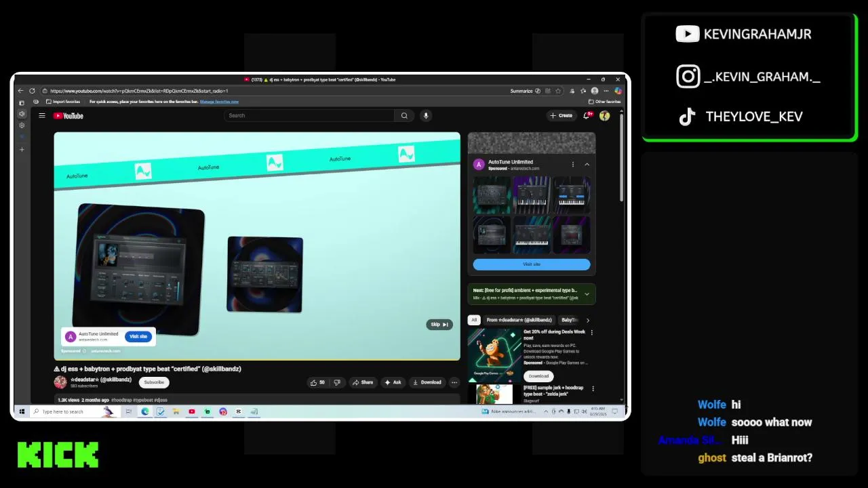Toggle the vertical tabs pane icon

point(22,102)
